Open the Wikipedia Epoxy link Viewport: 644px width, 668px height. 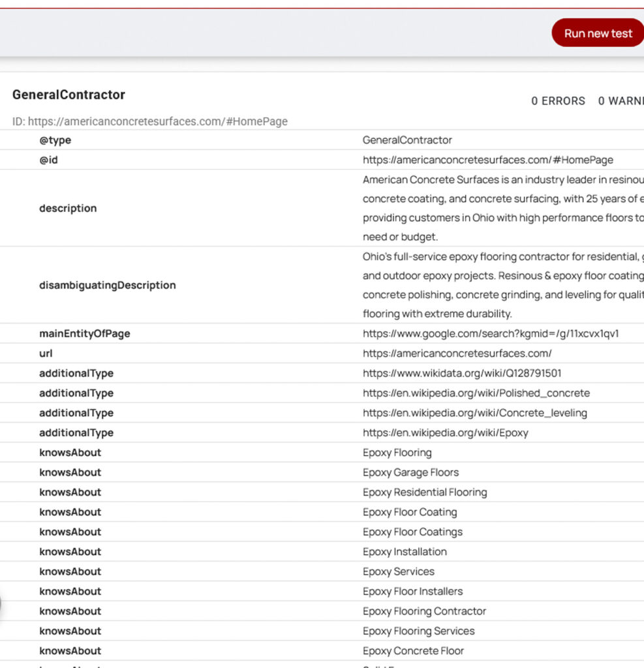(x=446, y=433)
